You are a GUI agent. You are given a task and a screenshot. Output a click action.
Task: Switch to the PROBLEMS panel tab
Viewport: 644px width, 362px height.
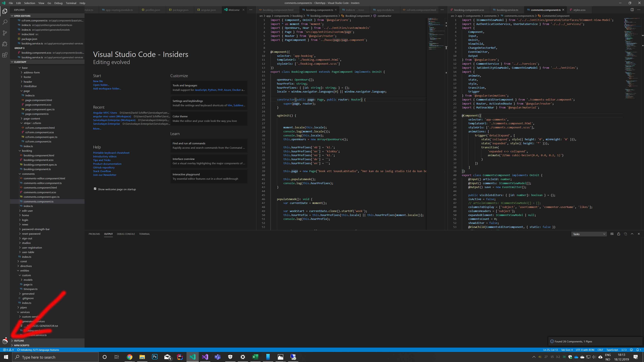(x=94, y=234)
